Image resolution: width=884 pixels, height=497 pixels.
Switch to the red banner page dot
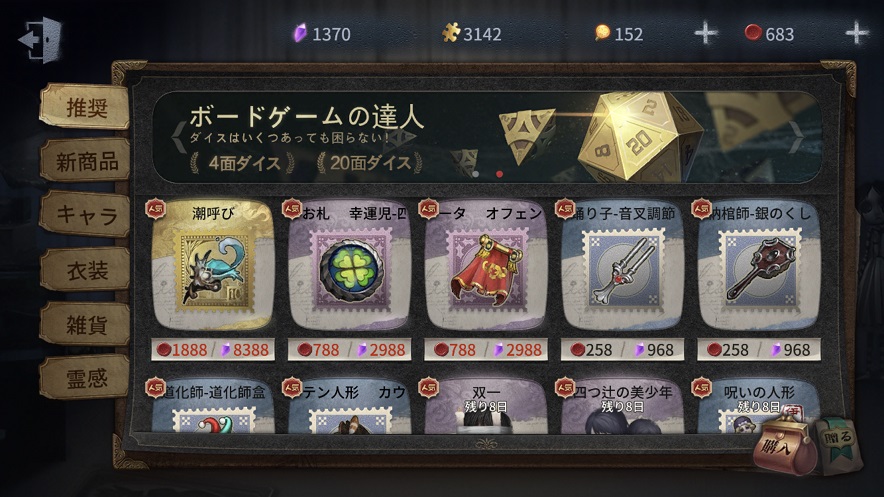coord(500,174)
